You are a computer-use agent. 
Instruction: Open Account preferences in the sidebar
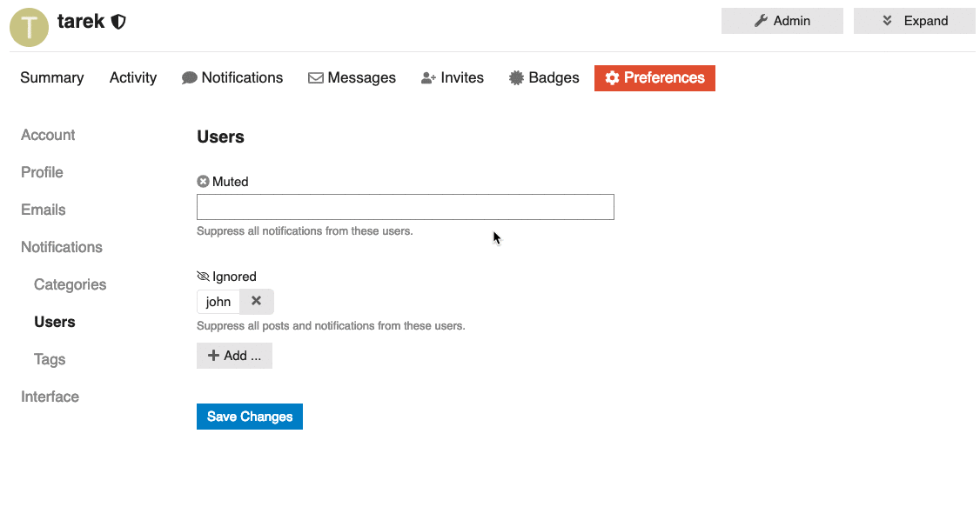pyautogui.click(x=48, y=135)
